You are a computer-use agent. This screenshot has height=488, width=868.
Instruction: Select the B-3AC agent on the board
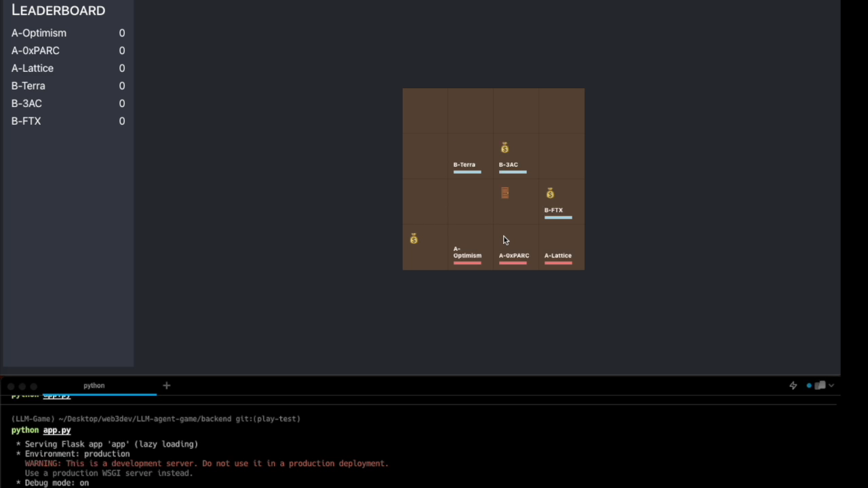[x=509, y=165]
